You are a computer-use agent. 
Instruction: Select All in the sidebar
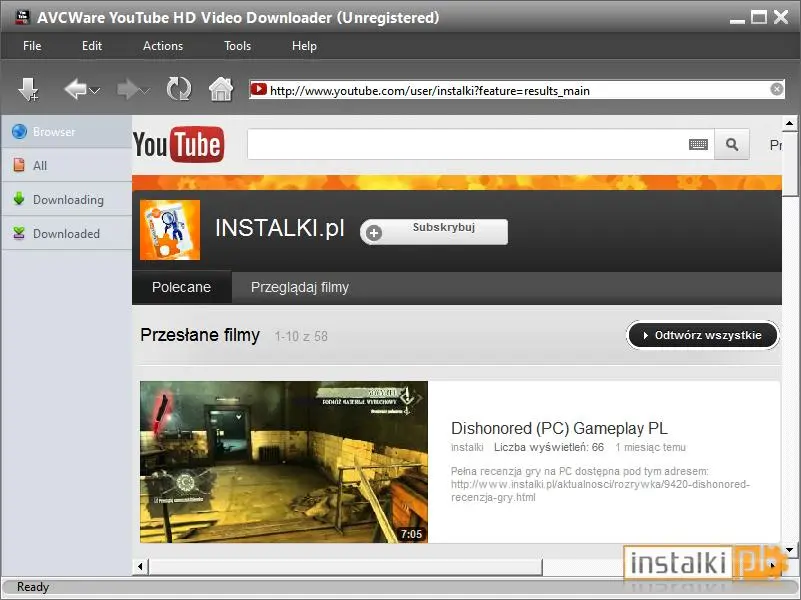click(66, 165)
